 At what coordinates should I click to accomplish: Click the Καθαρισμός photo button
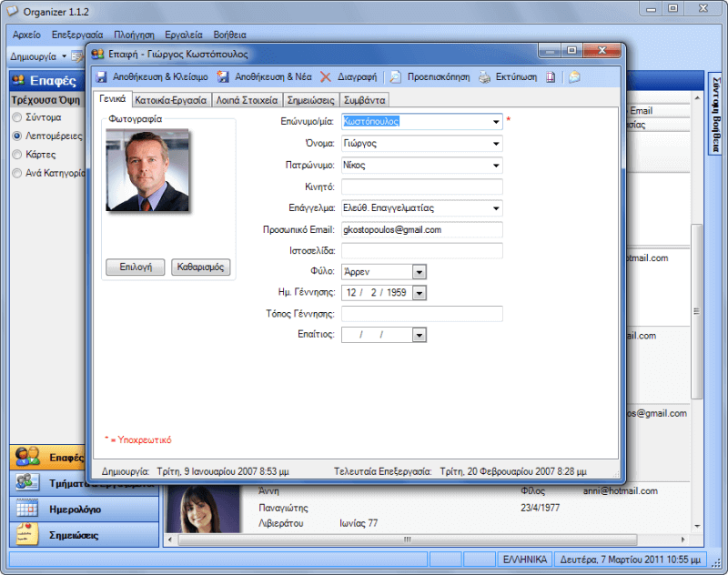[x=201, y=267]
